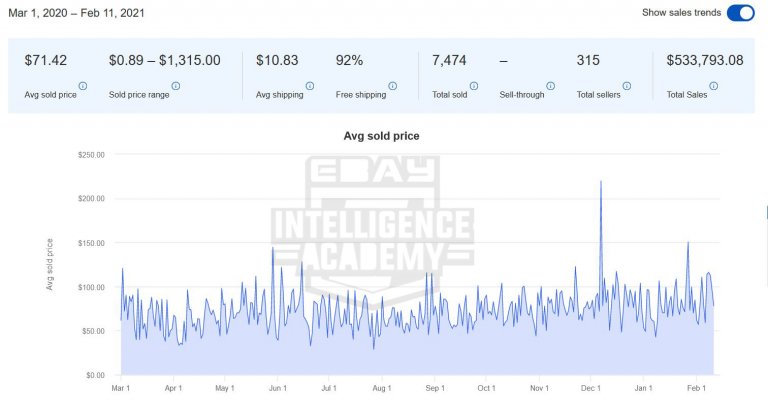Click the late-May spike on the chart line
The image size is (768, 407).
[273, 248]
